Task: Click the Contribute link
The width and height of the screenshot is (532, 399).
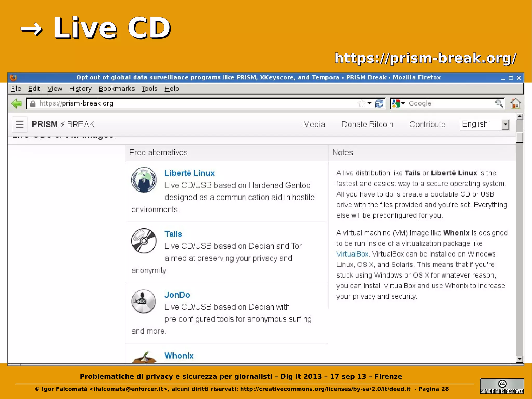Action: tap(427, 124)
